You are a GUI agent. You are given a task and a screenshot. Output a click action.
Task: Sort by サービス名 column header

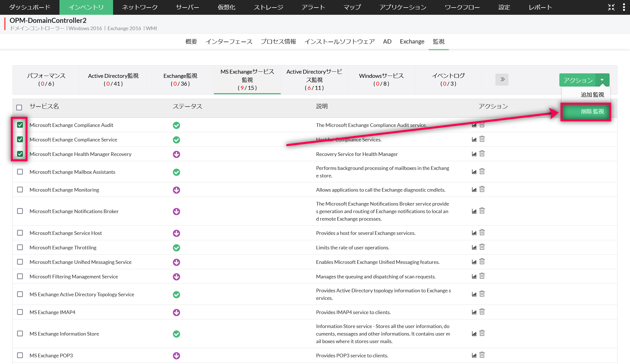(x=44, y=106)
